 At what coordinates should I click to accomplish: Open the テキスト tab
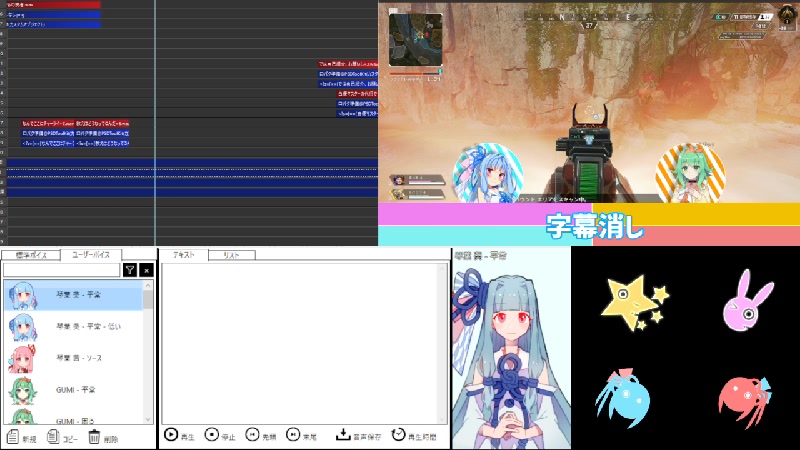[184, 254]
